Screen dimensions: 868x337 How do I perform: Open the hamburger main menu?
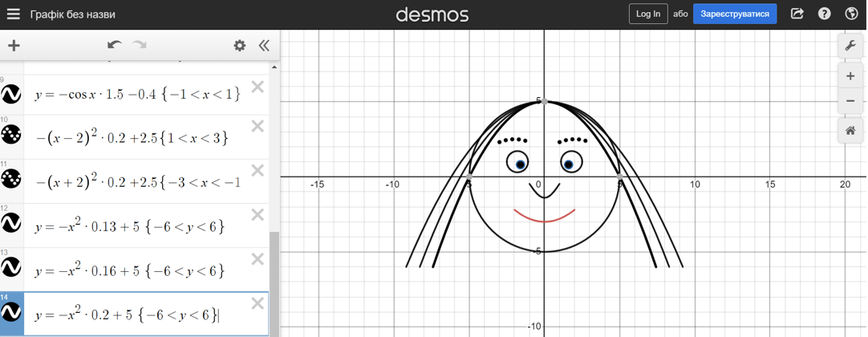[13, 14]
